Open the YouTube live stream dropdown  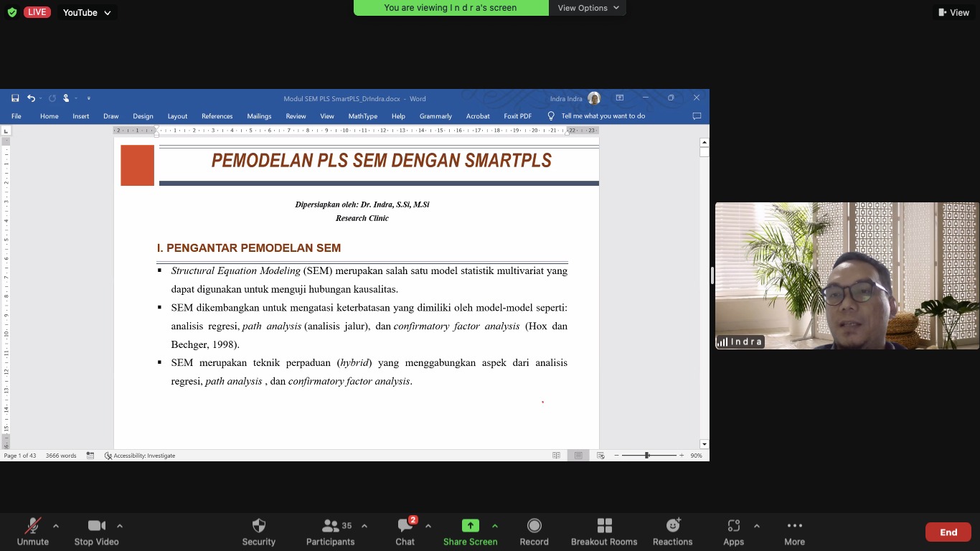tap(87, 12)
